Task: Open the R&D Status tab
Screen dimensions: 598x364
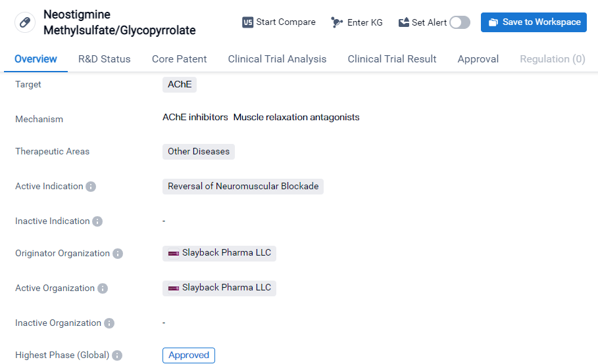Action: (x=104, y=59)
